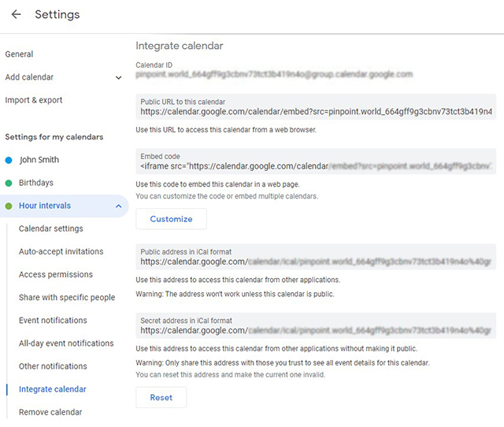The height and width of the screenshot is (427, 504).
Task: Open Auto-accept invitations section
Action: tap(61, 251)
